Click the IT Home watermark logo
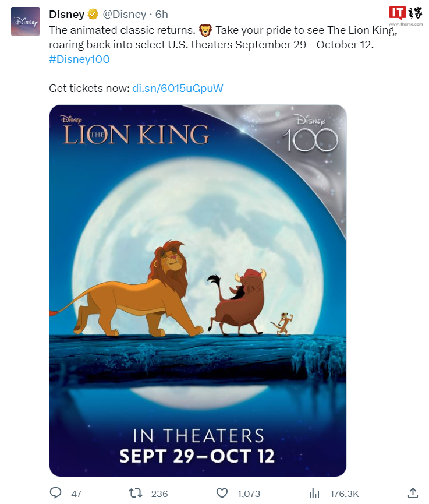The height and width of the screenshot is (504, 429). tap(405, 14)
